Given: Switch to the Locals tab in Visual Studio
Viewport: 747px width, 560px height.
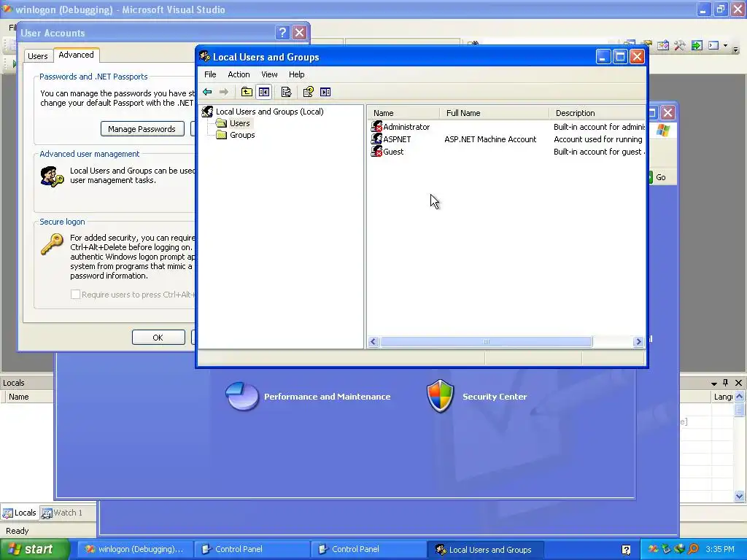Looking at the screenshot, I should pyautogui.click(x=20, y=513).
